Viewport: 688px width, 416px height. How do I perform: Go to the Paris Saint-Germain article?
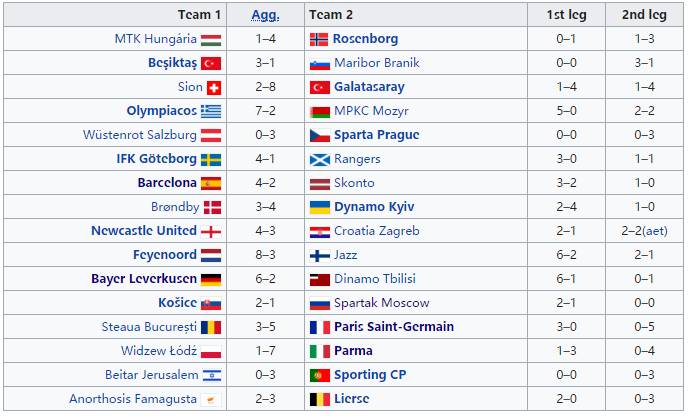(x=393, y=327)
